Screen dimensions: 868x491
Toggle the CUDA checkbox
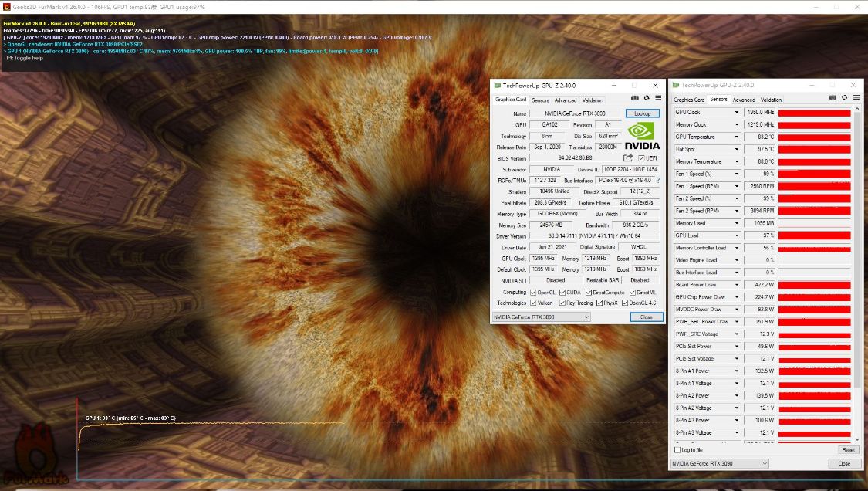562,292
